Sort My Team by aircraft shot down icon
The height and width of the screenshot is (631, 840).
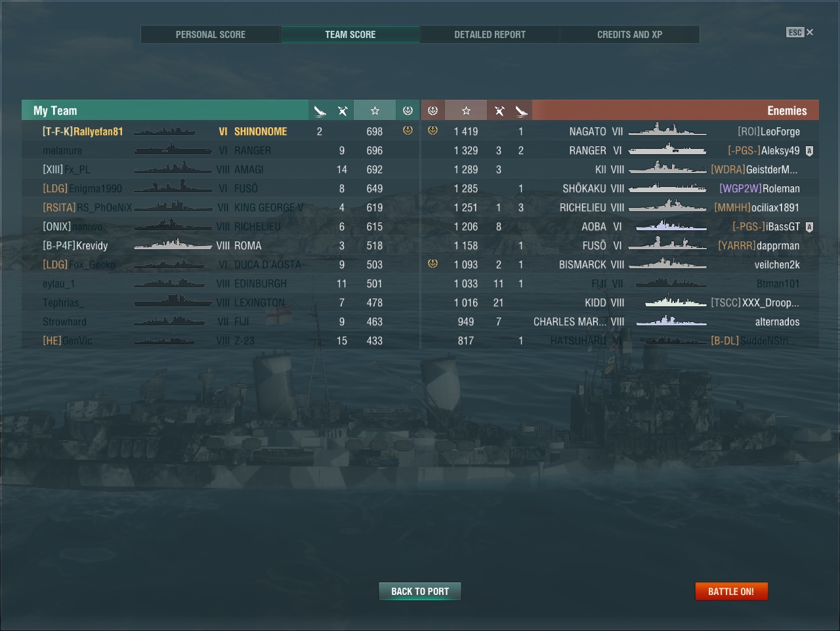click(320, 111)
